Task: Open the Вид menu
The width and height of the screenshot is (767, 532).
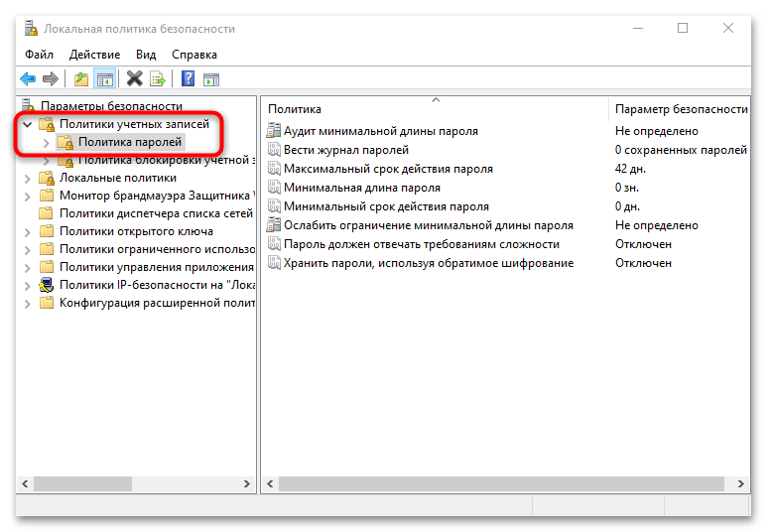Action: pyautogui.click(x=146, y=55)
